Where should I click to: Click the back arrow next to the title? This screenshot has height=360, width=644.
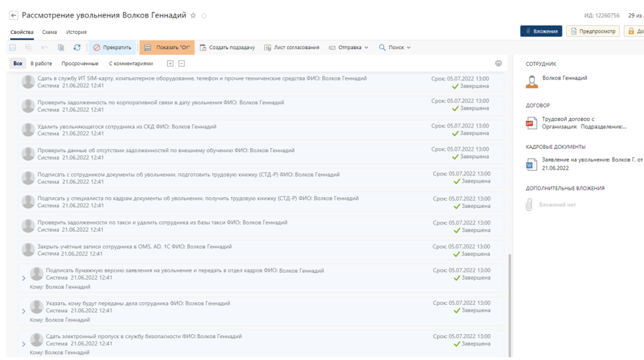click(x=14, y=15)
